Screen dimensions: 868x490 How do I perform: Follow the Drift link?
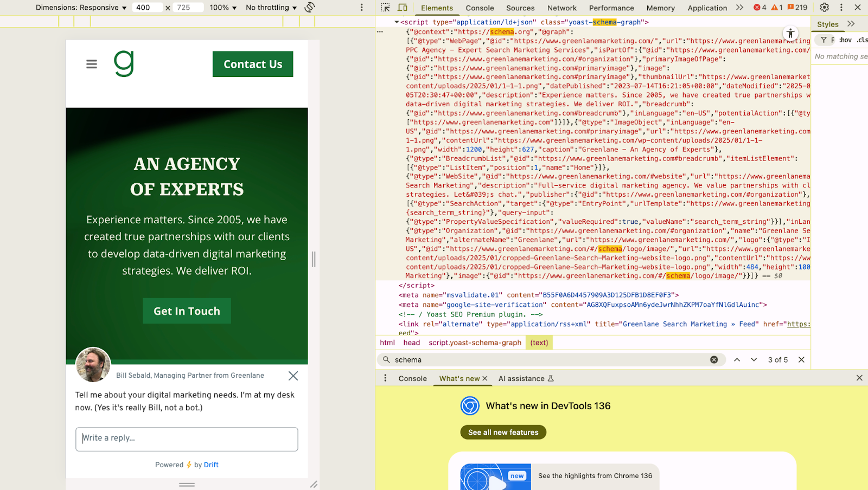pos(211,465)
